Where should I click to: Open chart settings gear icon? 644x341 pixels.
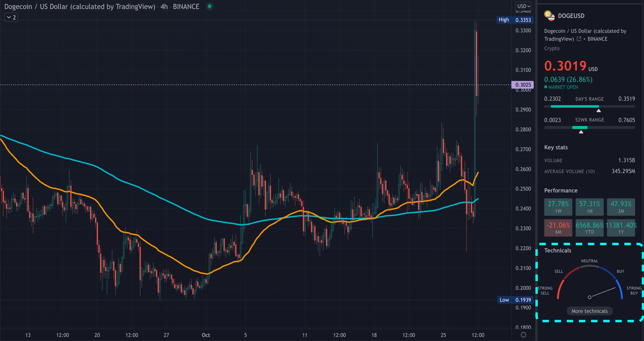(524, 335)
